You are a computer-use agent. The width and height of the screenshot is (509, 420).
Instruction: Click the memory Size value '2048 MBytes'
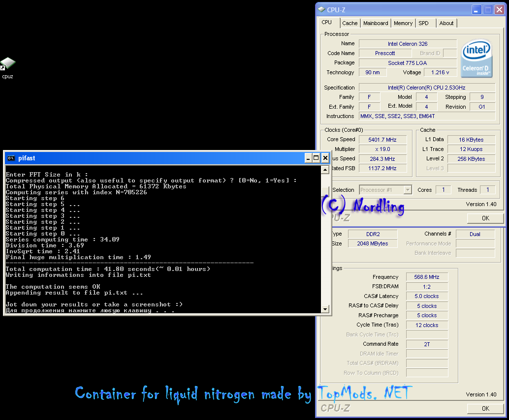click(x=373, y=243)
